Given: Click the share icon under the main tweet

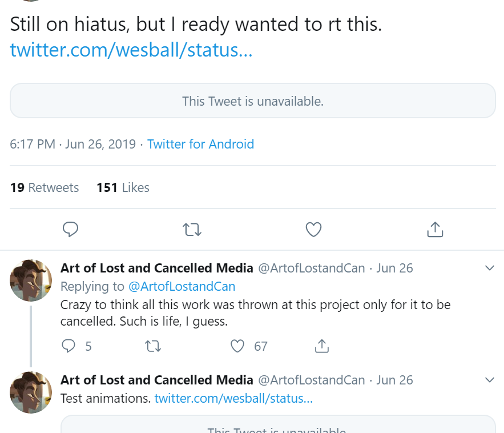Looking at the screenshot, I should pos(435,230).
